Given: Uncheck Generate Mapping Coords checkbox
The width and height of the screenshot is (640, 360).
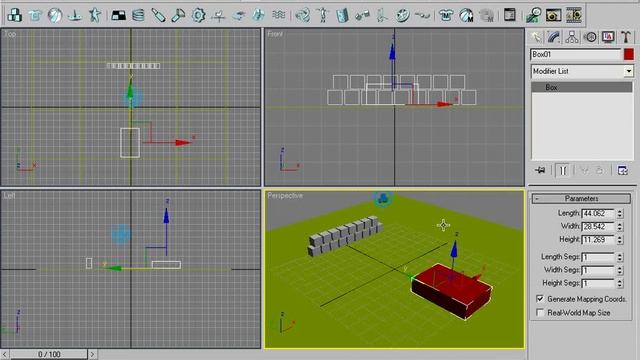Looking at the screenshot, I should [x=540, y=299].
